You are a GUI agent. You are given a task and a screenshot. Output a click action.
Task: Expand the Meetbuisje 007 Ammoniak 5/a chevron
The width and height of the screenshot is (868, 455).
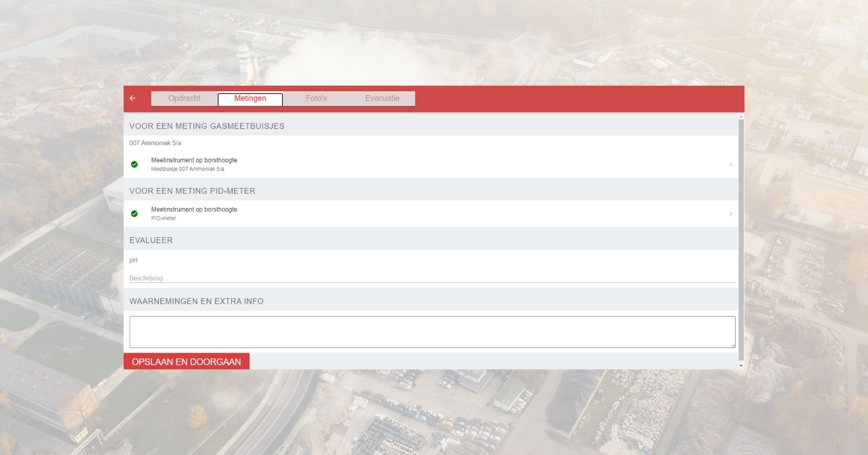click(731, 165)
